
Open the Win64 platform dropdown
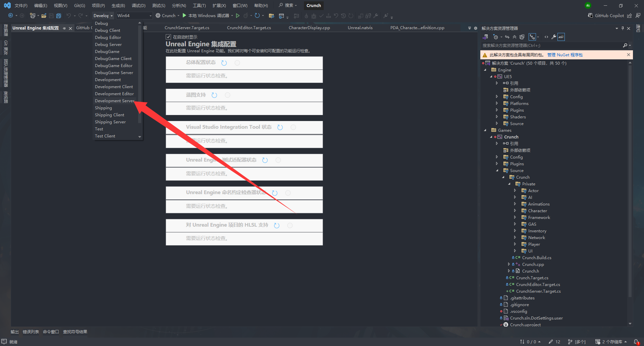[134, 16]
